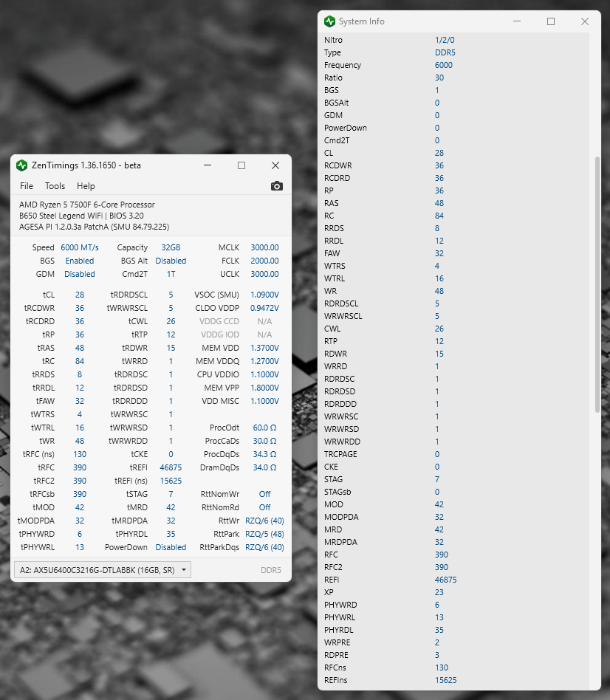Open the File menu

click(x=27, y=186)
